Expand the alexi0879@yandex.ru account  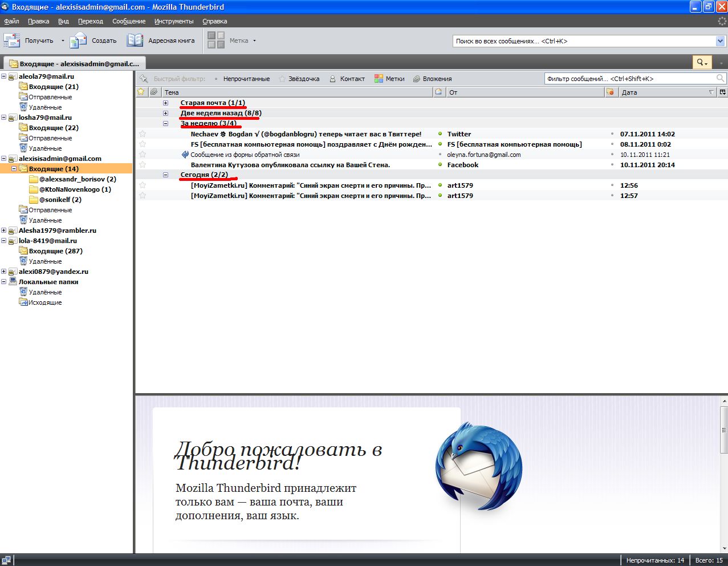pos(4,271)
